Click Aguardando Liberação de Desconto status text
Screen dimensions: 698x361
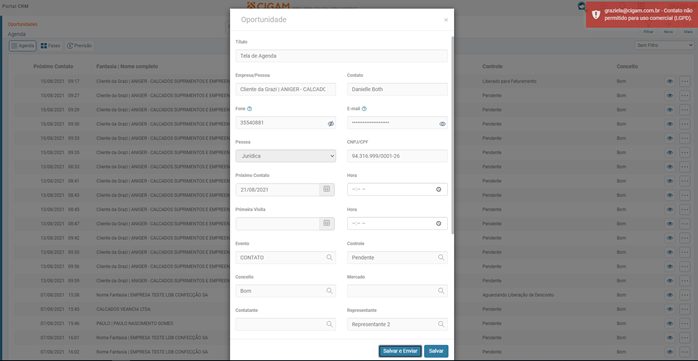[x=518, y=295]
